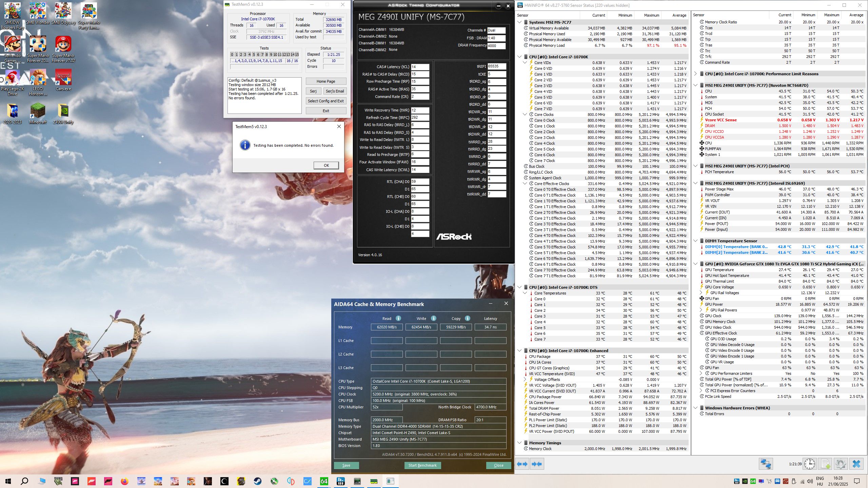Viewport: 868px width, 488px height.
Task: Click Exit button in TestMem5
Action: tap(326, 111)
